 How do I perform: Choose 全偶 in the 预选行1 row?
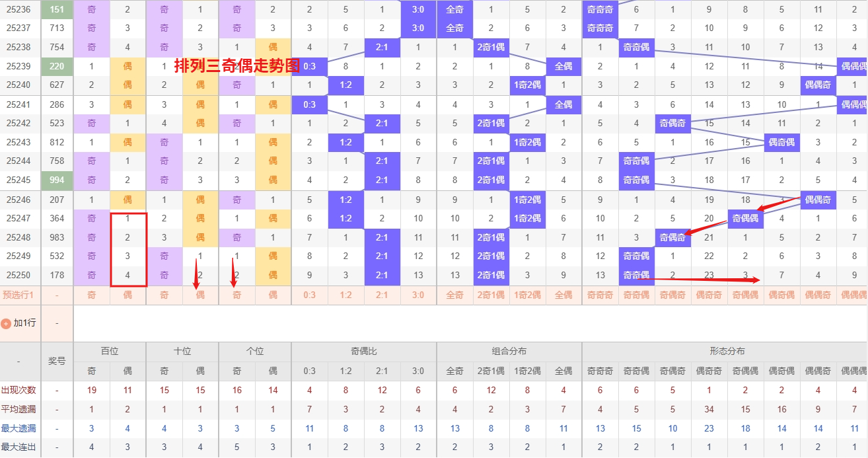563,295
